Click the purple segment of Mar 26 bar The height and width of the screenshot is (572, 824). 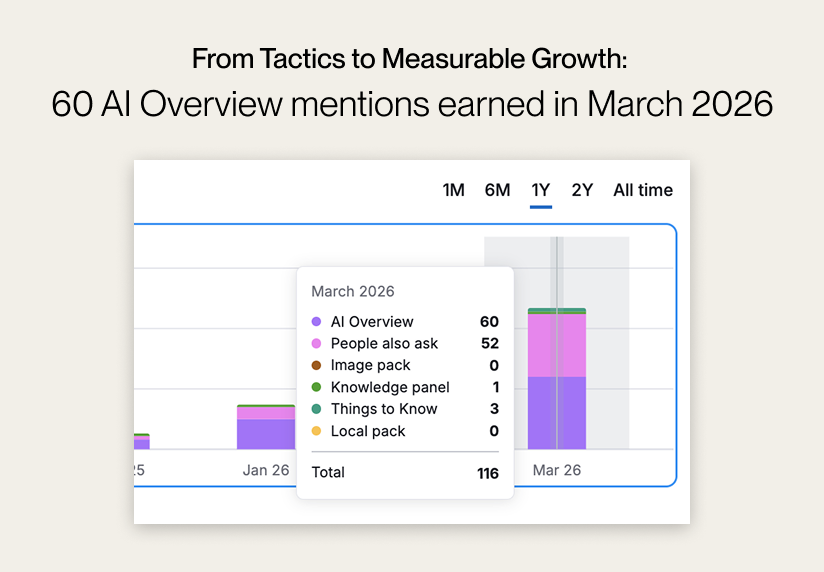coord(557,413)
